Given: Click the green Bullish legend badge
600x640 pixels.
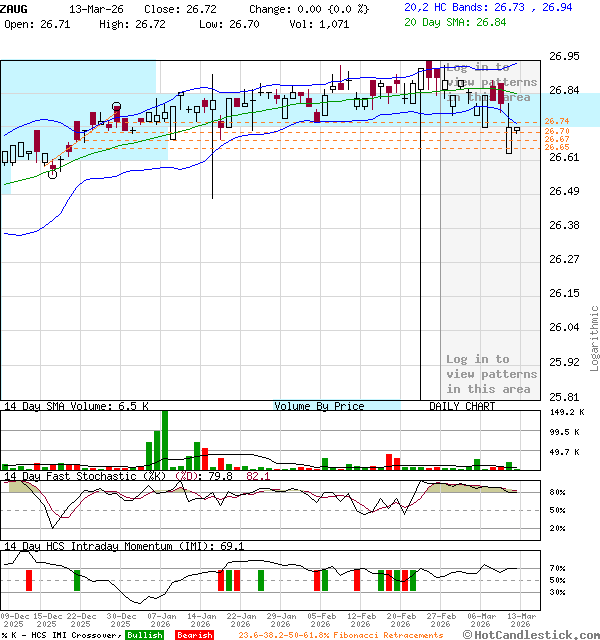Looking at the screenshot, I should [x=145, y=635].
